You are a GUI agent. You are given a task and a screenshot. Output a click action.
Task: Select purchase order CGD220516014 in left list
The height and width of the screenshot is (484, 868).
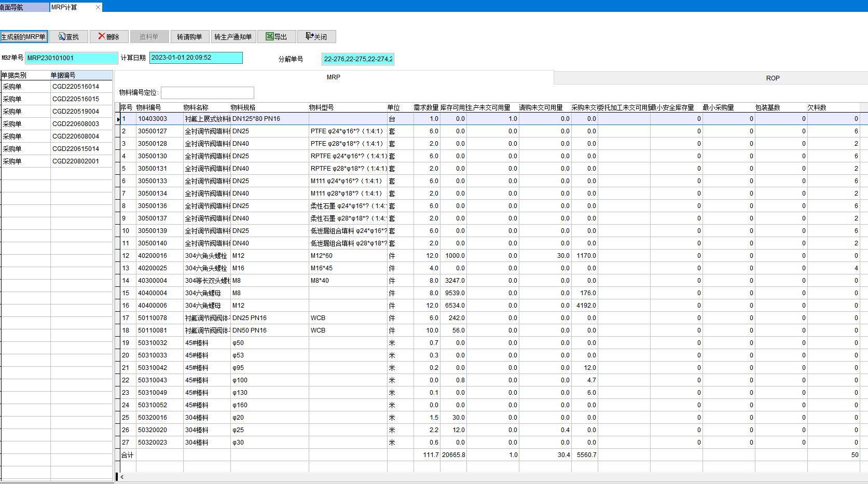point(76,87)
